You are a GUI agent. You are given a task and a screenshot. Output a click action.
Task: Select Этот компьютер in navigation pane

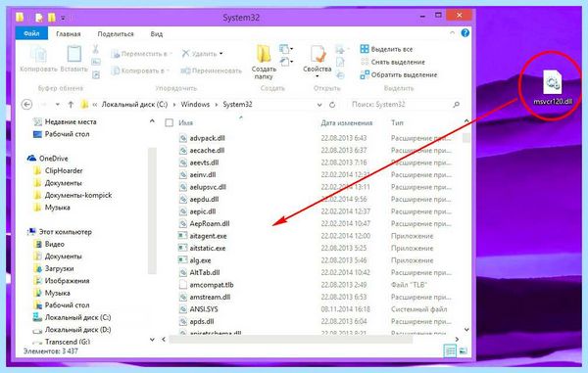point(60,232)
